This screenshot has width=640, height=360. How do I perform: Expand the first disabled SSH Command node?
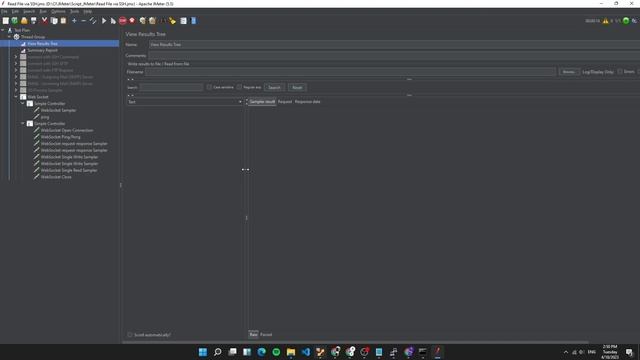(16, 57)
